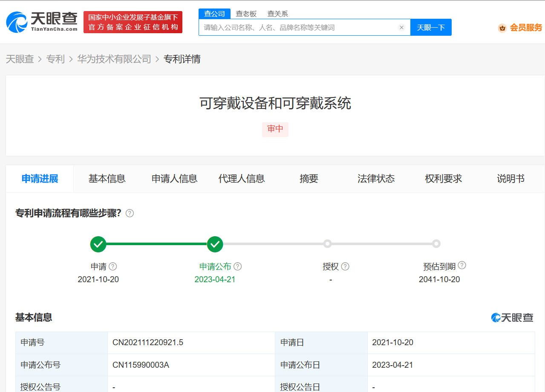Click the 预估到期 step circle on timeline
Viewport: 545px width, 392px height.
pyautogui.click(x=436, y=244)
